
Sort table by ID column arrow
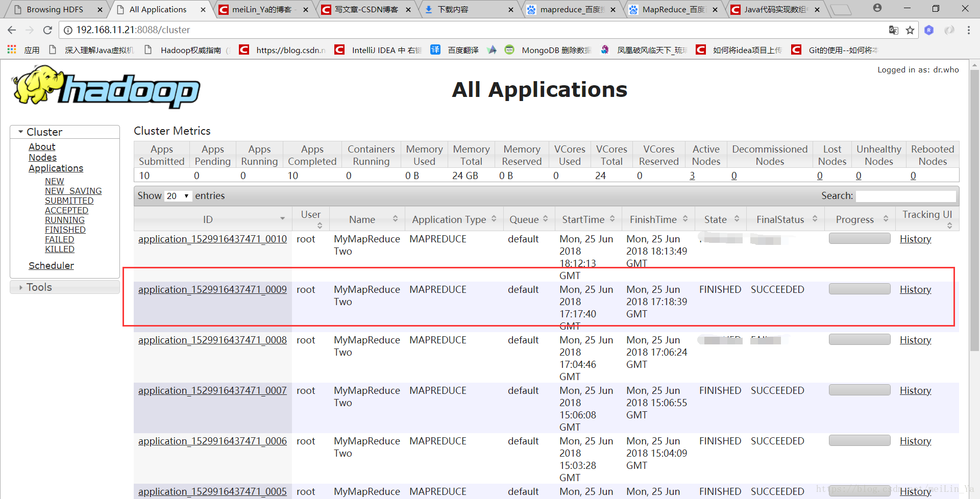282,219
